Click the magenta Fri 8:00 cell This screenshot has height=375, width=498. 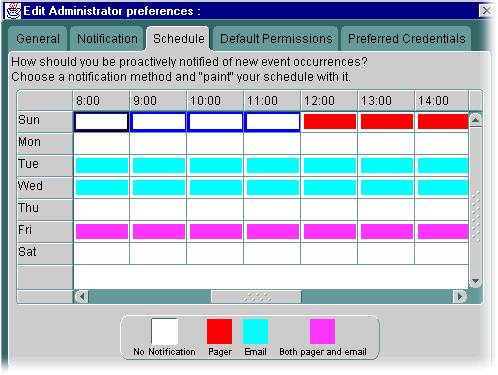click(102, 232)
